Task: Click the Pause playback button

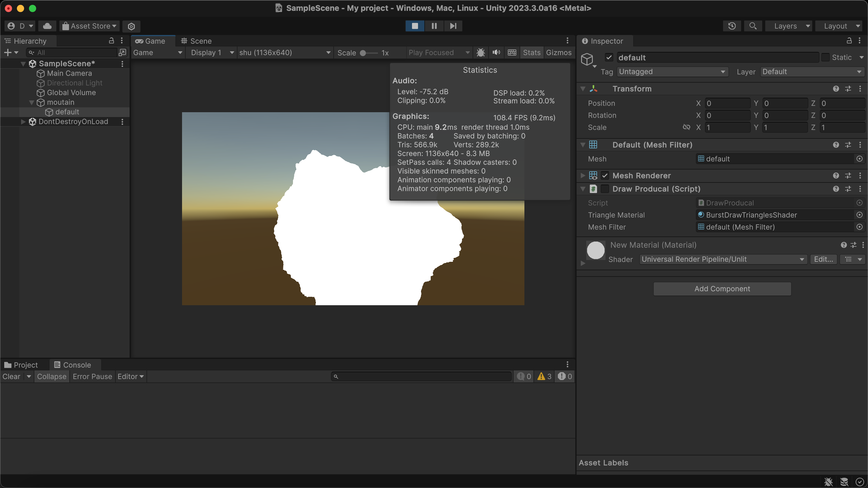Action: (x=434, y=26)
